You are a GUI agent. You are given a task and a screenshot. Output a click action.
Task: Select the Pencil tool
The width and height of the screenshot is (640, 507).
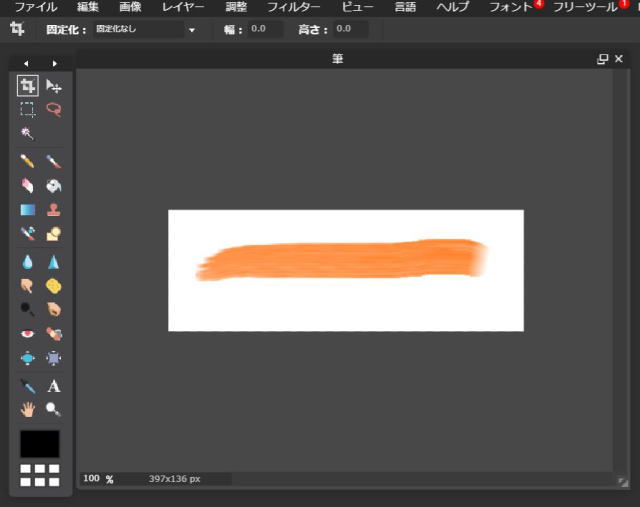point(28,162)
